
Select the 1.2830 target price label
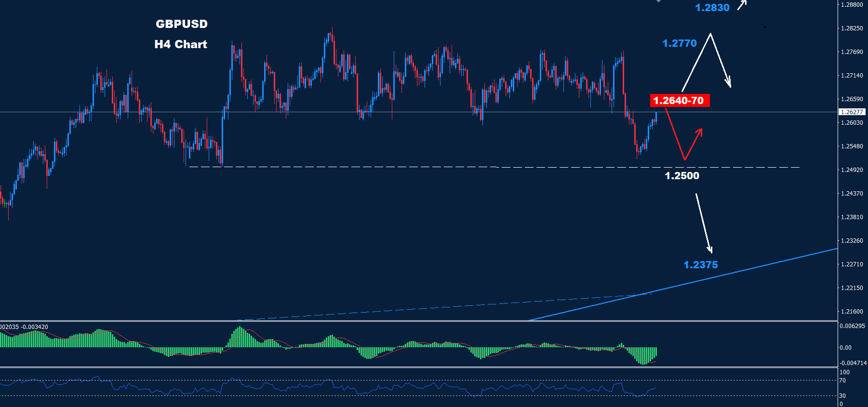(x=712, y=8)
